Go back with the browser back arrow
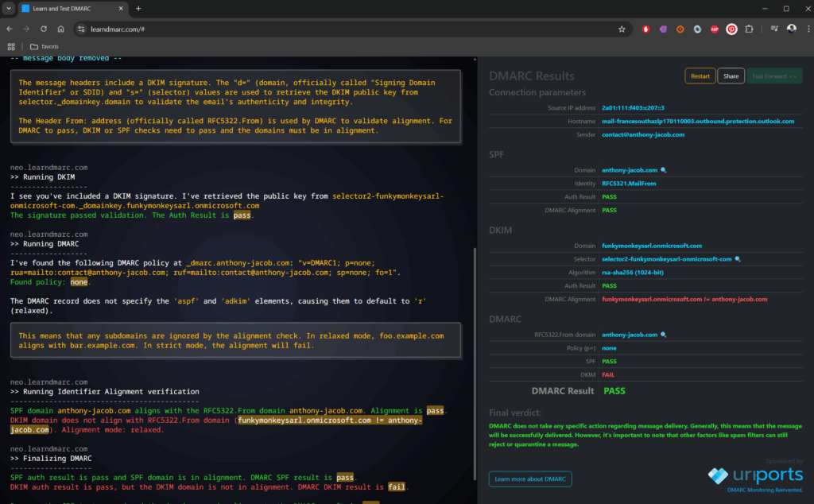 pos(10,29)
